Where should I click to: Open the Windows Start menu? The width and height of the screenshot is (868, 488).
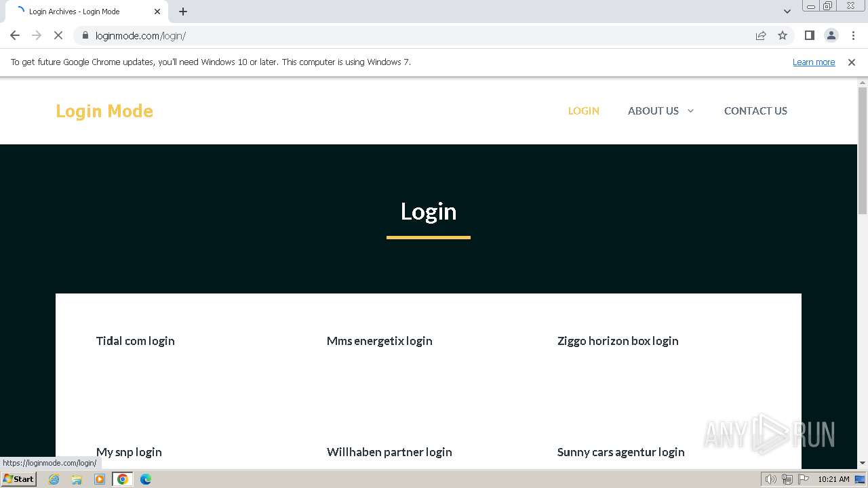coord(18,479)
